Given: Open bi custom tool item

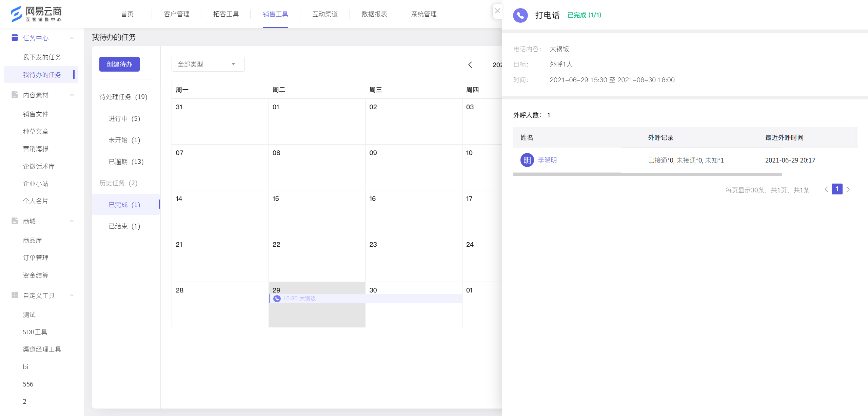Looking at the screenshot, I should point(25,367).
